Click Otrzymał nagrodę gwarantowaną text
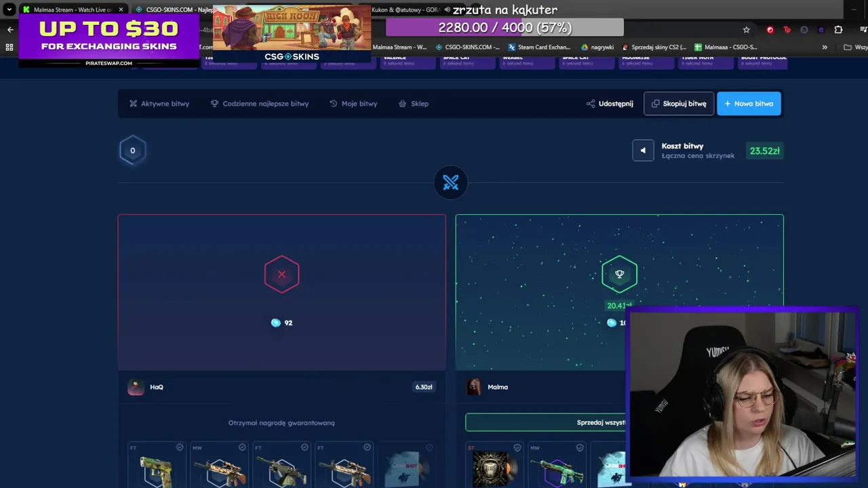868x488 pixels. [x=281, y=423]
